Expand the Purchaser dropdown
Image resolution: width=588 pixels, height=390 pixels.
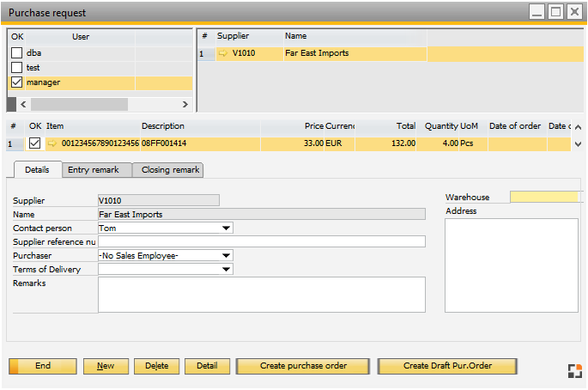227,255
